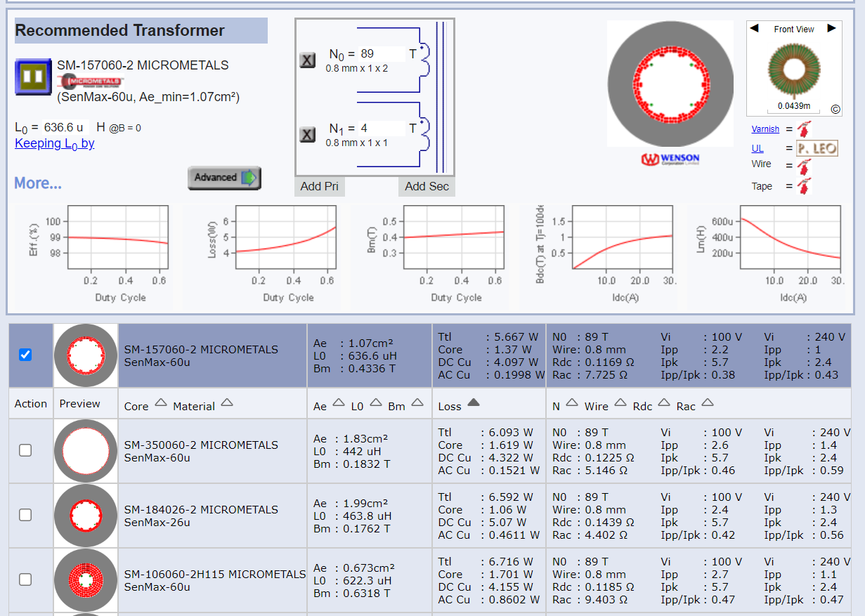Click the SM-106060-2H115 row preview thumbnail

86,580
